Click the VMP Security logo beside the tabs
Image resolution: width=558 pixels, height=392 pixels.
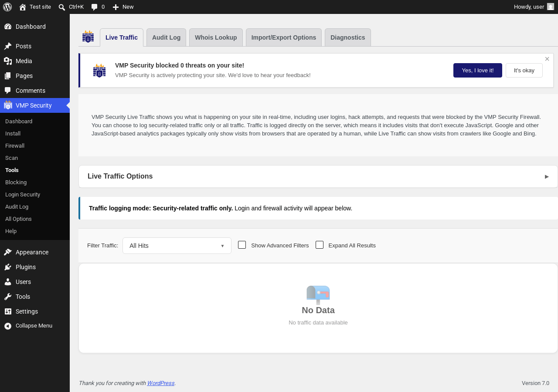(88, 37)
